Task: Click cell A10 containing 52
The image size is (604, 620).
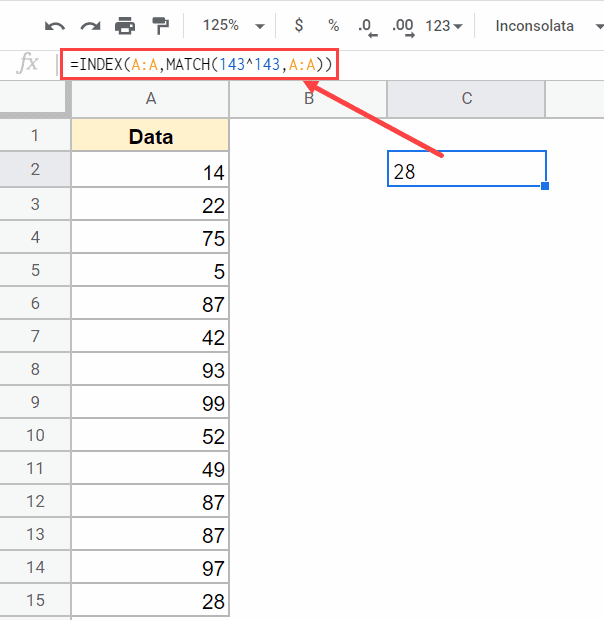Action: pos(150,435)
